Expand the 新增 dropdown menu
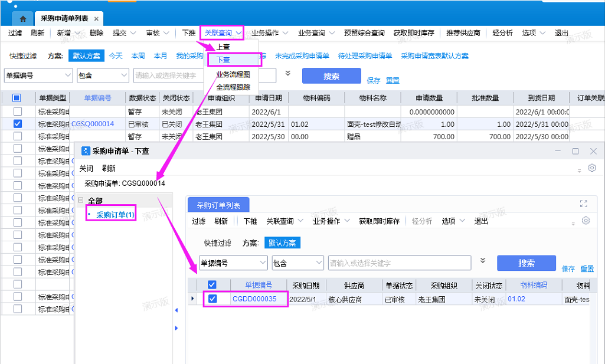Screen dimensions: 605x364 (x=77, y=33)
